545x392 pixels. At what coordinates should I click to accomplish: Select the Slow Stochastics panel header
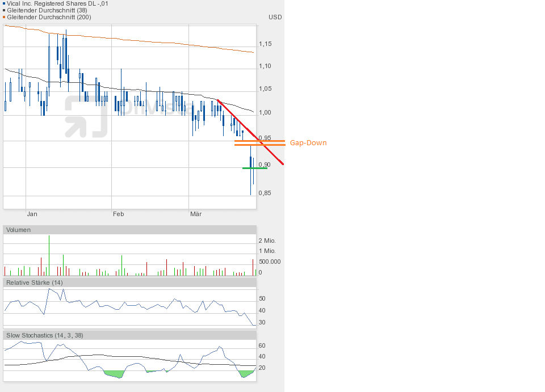[x=45, y=335]
